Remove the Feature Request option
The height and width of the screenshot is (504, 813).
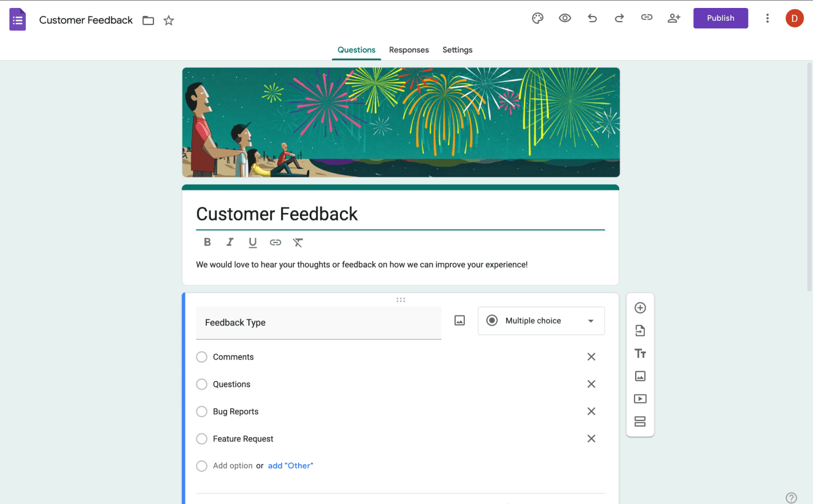(591, 438)
